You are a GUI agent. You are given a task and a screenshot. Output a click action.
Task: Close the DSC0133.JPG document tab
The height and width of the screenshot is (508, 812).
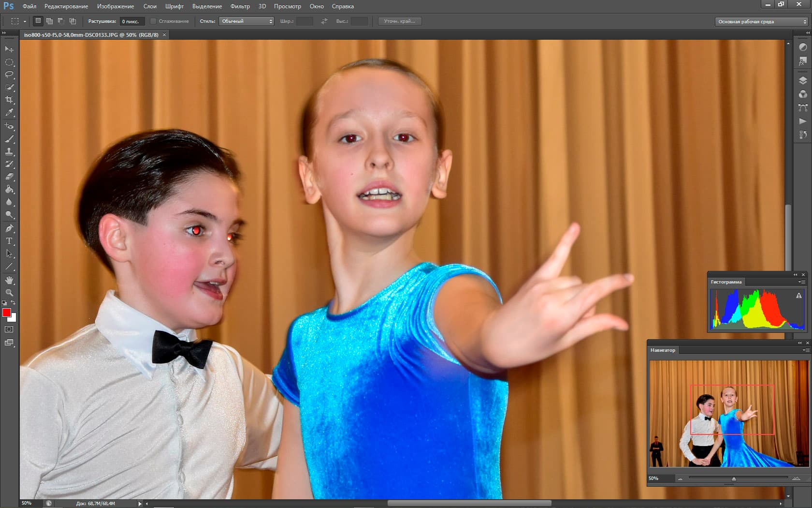pyautogui.click(x=164, y=35)
